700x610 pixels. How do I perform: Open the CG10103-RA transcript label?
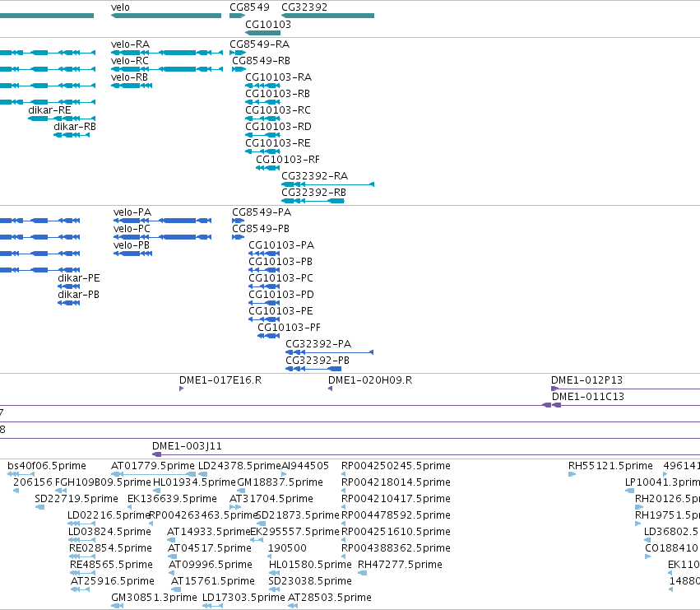click(x=278, y=77)
